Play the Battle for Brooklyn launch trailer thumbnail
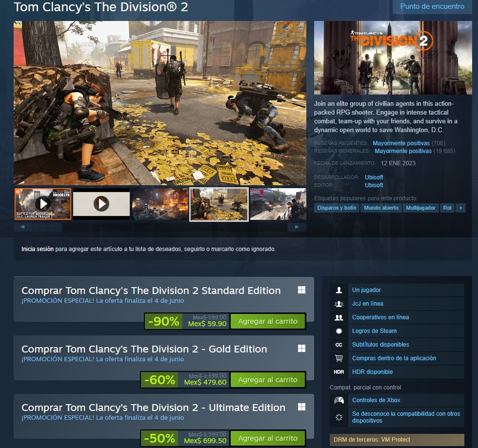 (43, 204)
